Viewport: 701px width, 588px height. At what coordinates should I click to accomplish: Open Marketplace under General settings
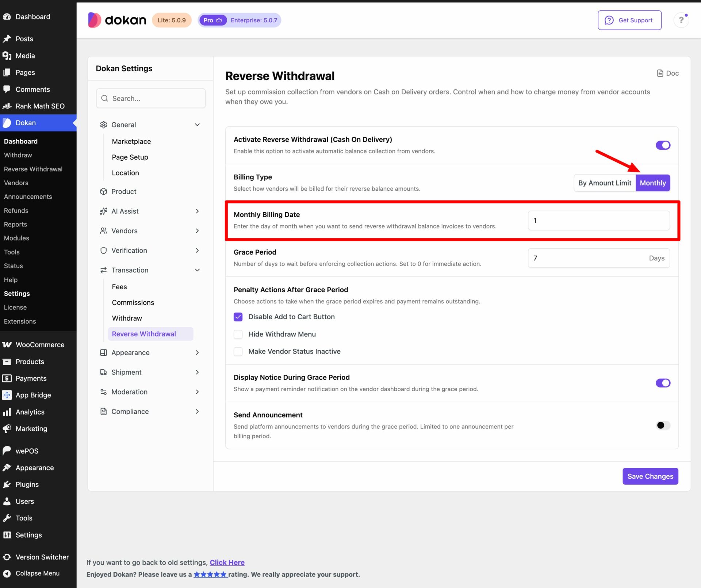pyautogui.click(x=131, y=141)
